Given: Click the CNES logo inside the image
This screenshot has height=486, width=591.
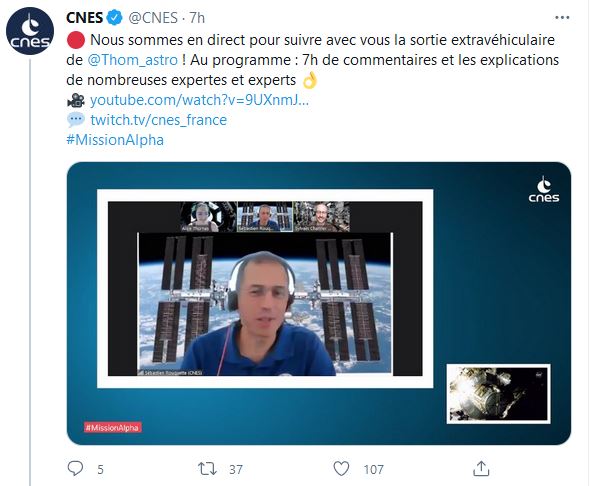Looking at the screenshot, I should click(x=544, y=189).
